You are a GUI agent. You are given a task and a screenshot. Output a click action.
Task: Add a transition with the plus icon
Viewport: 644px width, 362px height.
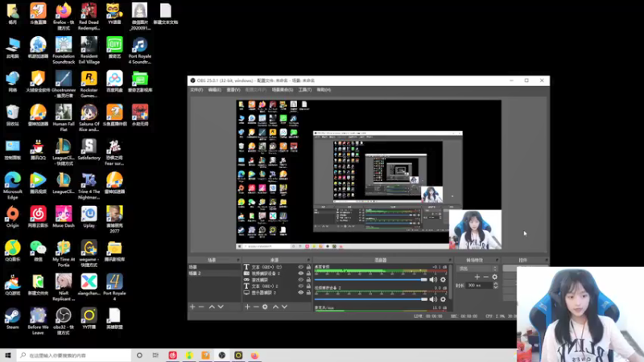(x=477, y=277)
